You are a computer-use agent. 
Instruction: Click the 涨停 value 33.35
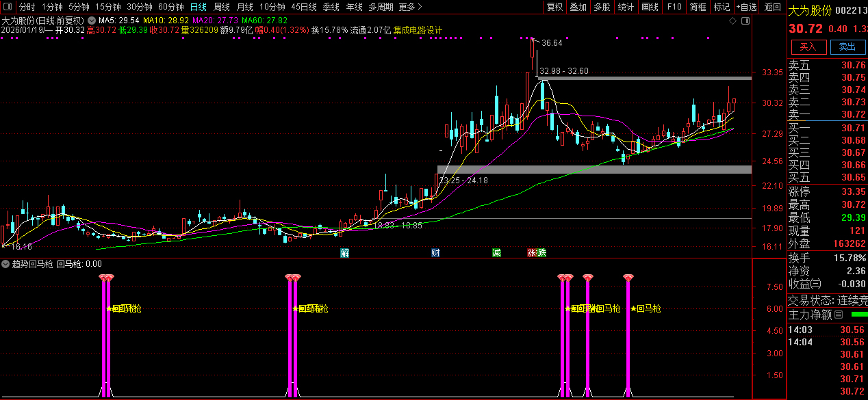[854, 191]
